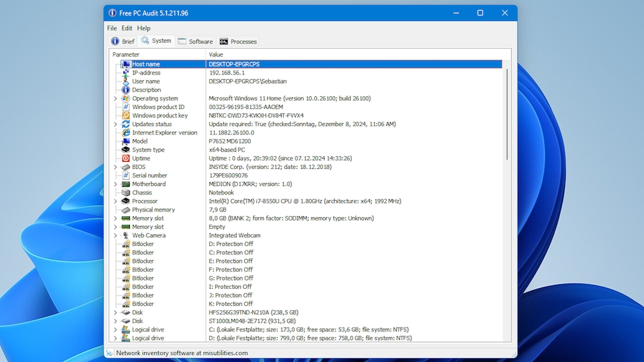Switch to the Processes tab

click(x=238, y=41)
